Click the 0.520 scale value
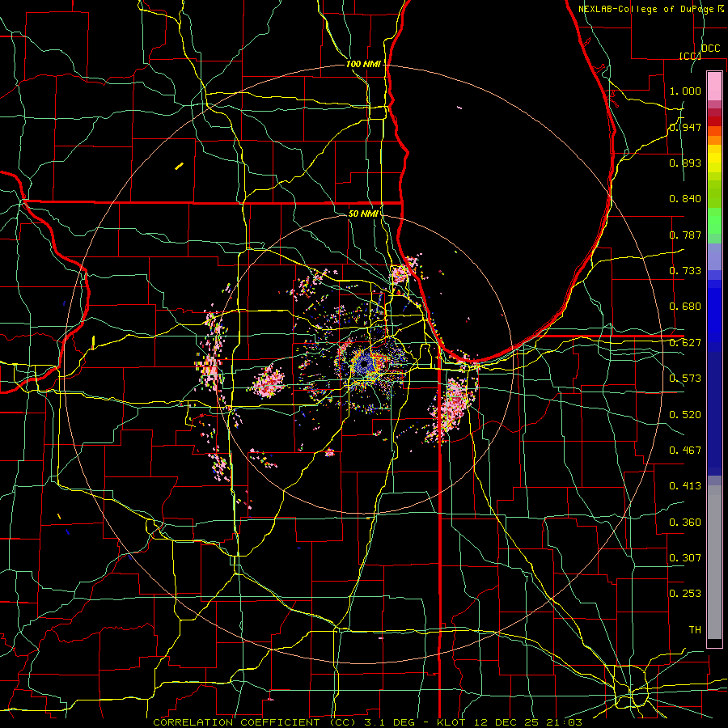 click(x=685, y=415)
